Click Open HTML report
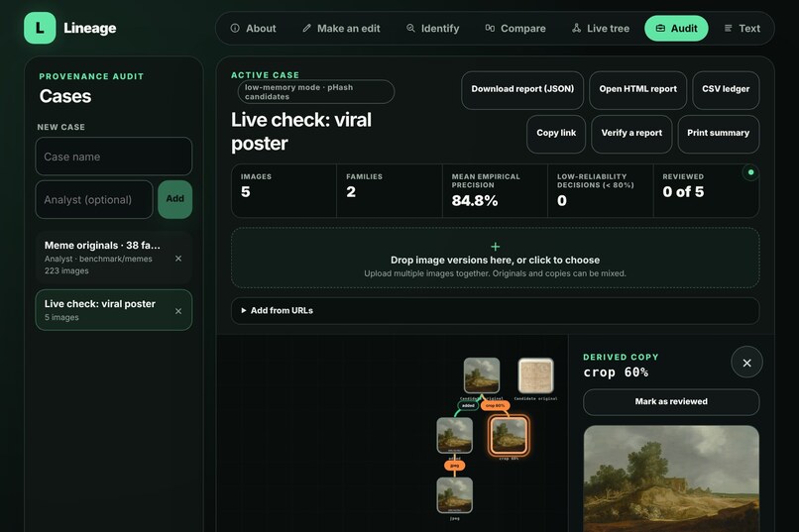799x532 pixels. point(638,89)
